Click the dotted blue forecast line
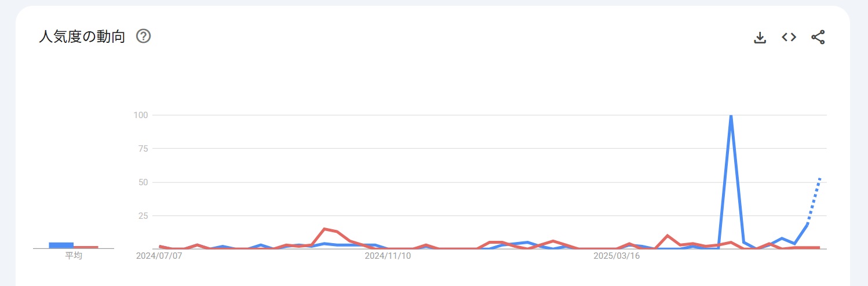 pyautogui.click(x=814, y=201)
